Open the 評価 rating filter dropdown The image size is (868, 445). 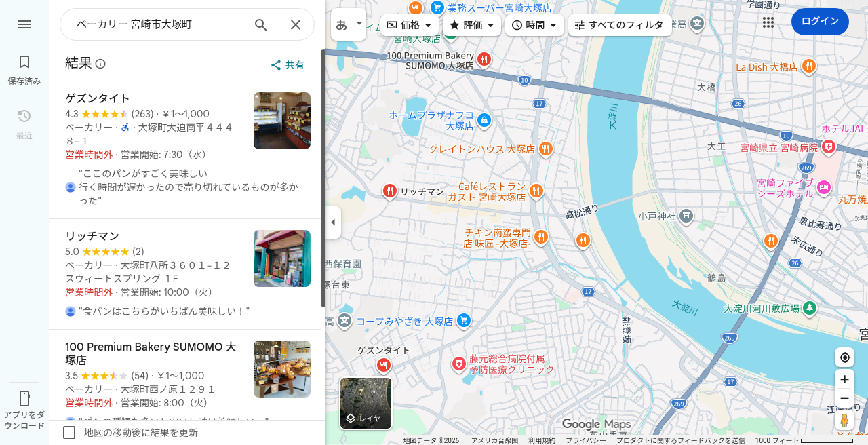coord(472,25)
